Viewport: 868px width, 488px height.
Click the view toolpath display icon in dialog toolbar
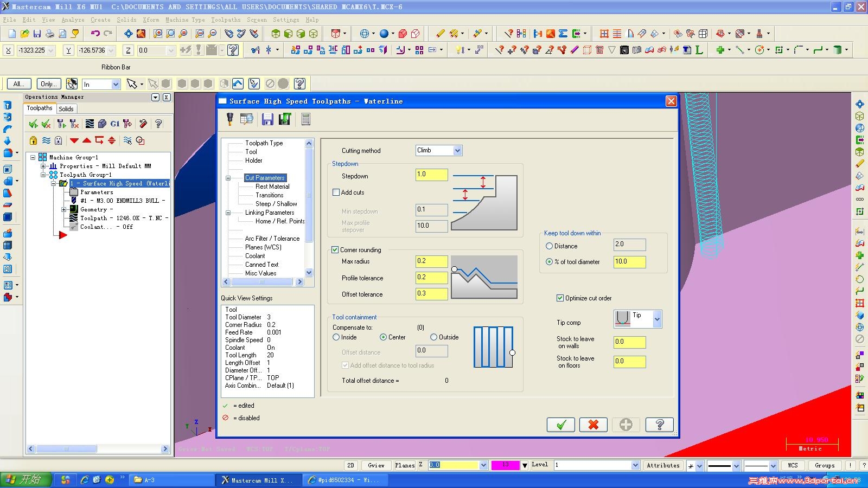point(247,119)
